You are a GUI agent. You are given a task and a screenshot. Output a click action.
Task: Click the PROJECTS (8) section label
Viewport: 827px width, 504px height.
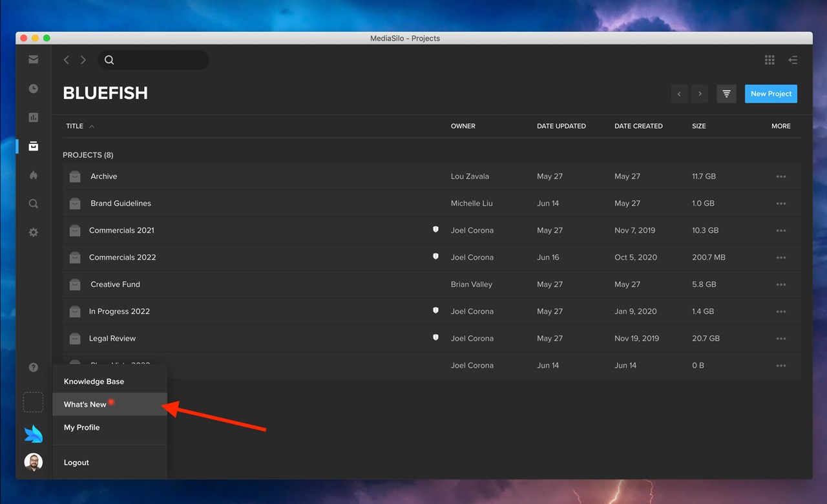coord(88,155)
